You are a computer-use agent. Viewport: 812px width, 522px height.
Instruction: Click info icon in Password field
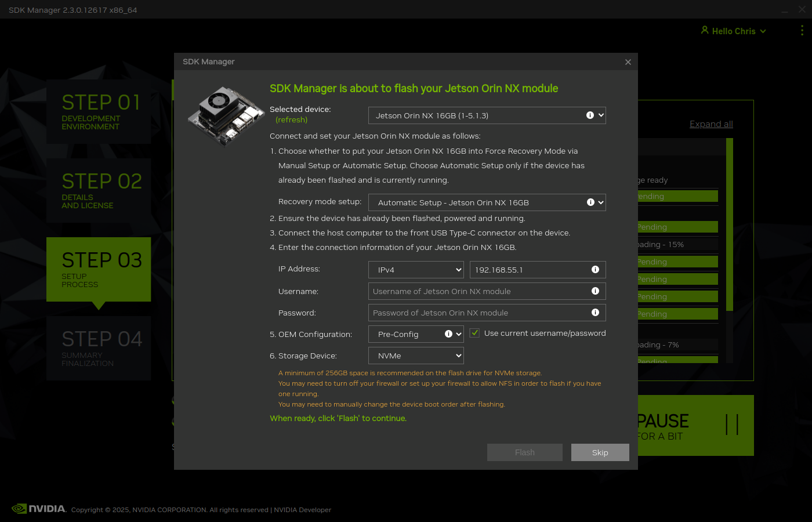(595, 313)
